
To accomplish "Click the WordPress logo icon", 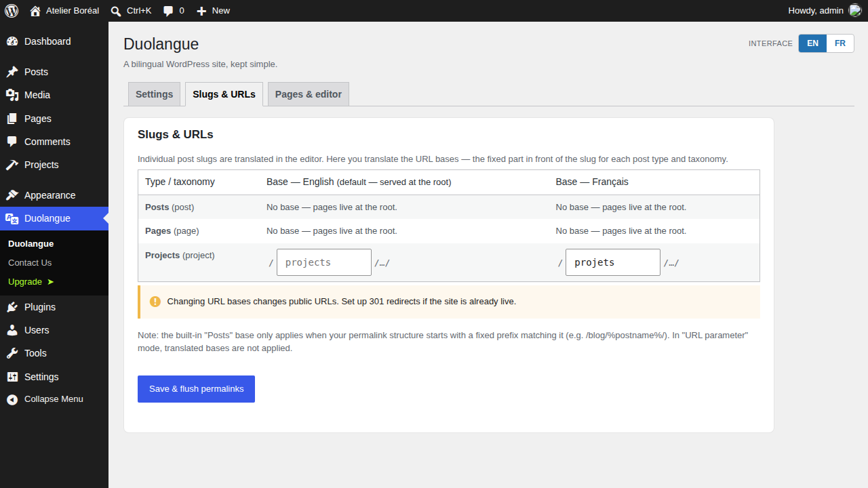I will point(12,11).
